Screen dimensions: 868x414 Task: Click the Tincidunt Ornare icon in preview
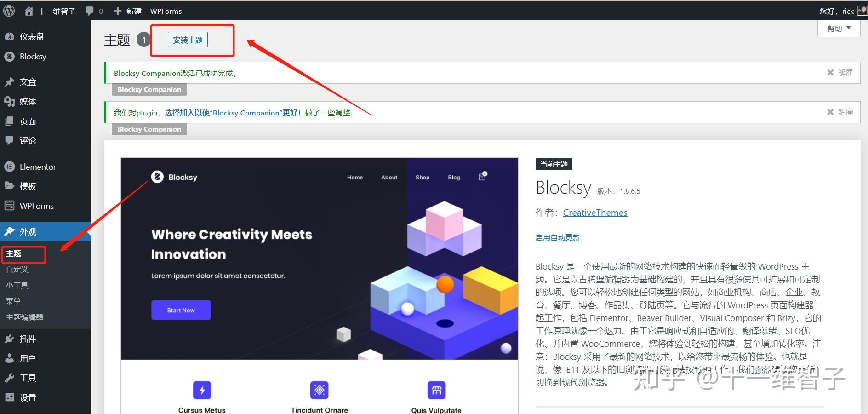click(x=320, y=390)
